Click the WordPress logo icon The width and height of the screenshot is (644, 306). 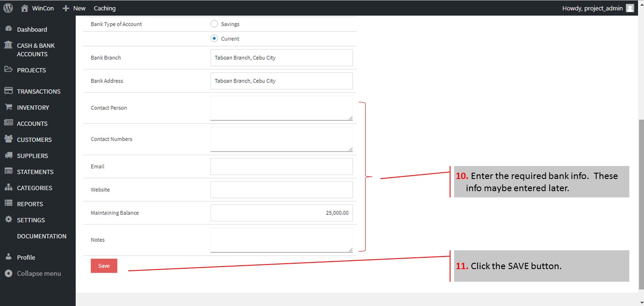click(8, 8)
